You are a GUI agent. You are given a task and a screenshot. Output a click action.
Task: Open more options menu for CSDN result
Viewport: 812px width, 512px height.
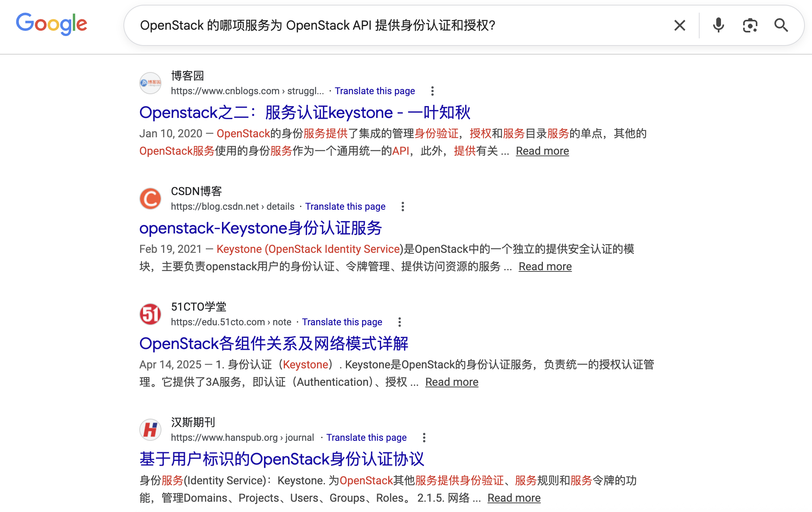[x=403, y=207]
